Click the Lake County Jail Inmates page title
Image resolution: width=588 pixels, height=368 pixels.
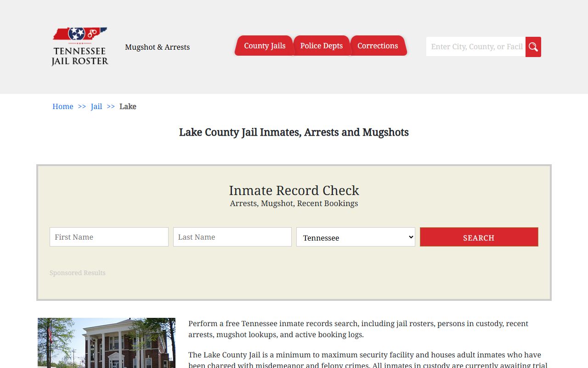pyautogui.click(x=294, y=132)
